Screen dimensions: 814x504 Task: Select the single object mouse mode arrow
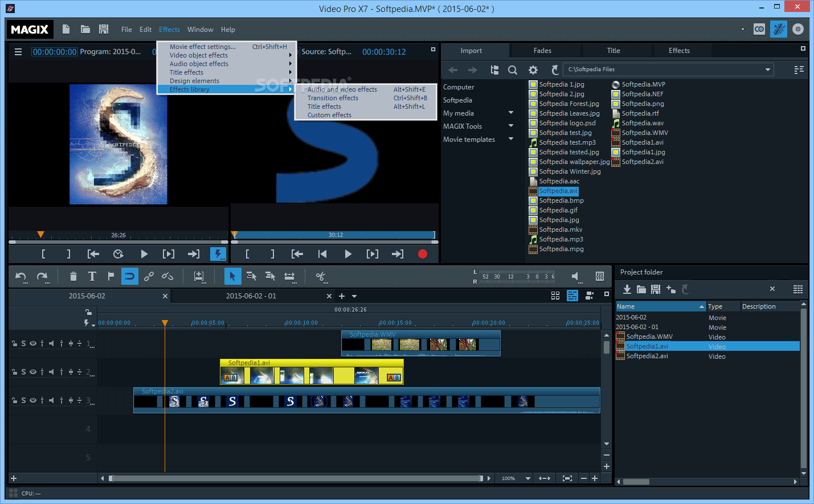[x=232, y=276]
